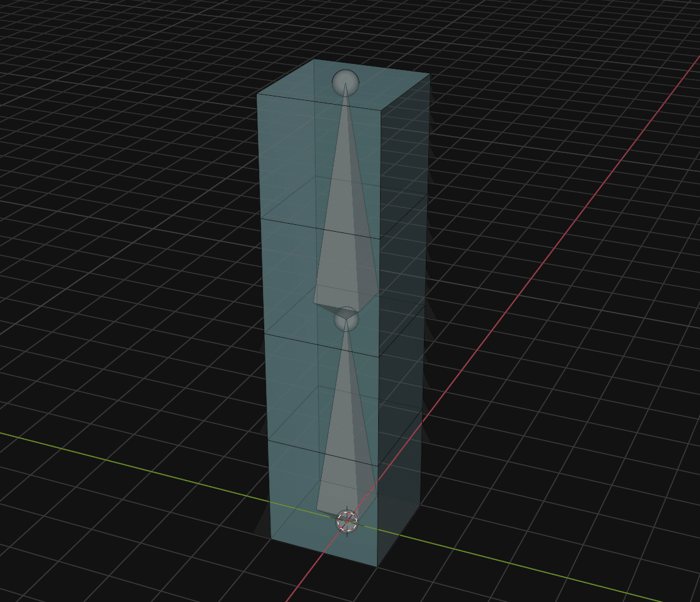700x602 pixels.
Task: Select the top face of the teal box mesh
Action: [x=344, y=85]
